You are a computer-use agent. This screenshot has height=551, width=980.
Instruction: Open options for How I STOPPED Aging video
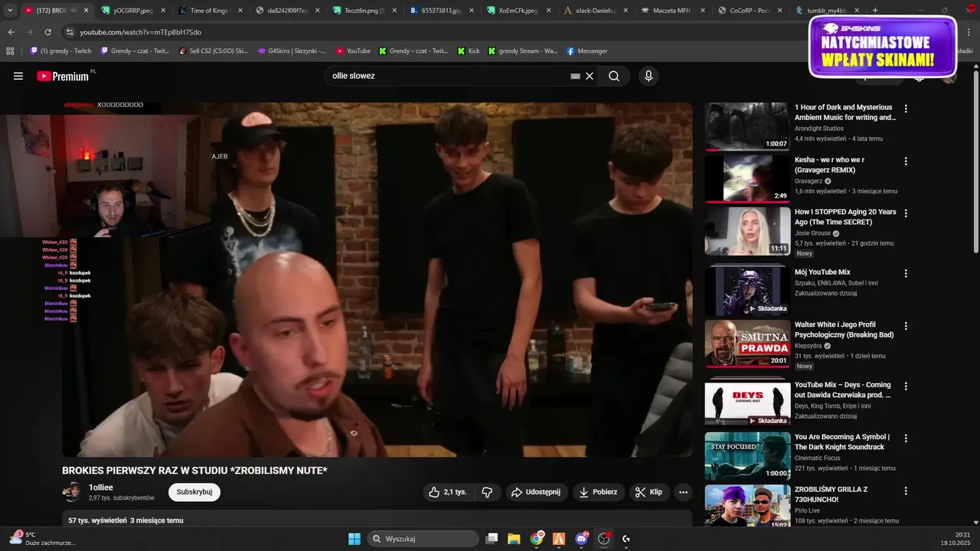point(906,214)
